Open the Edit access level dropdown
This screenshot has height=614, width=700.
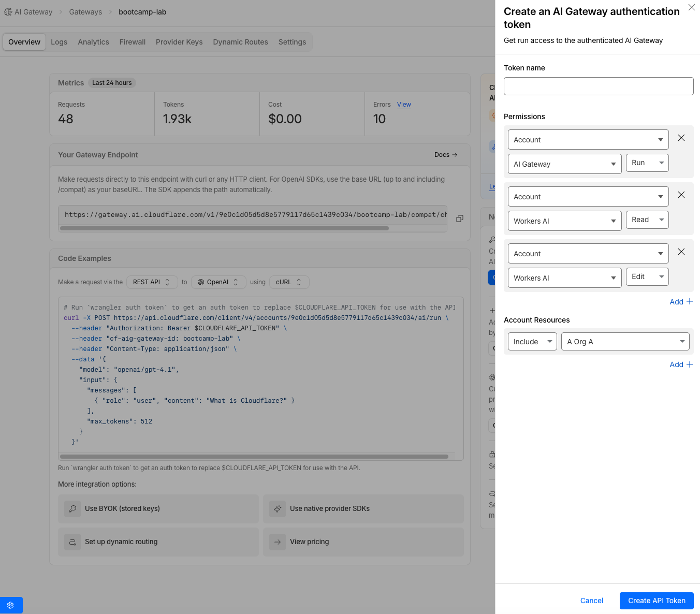647,276
